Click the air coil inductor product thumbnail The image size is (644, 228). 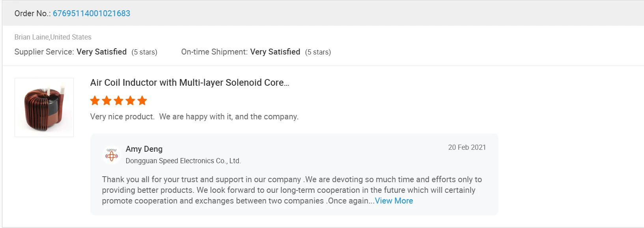pyautogui.click(x=44, y=107)
